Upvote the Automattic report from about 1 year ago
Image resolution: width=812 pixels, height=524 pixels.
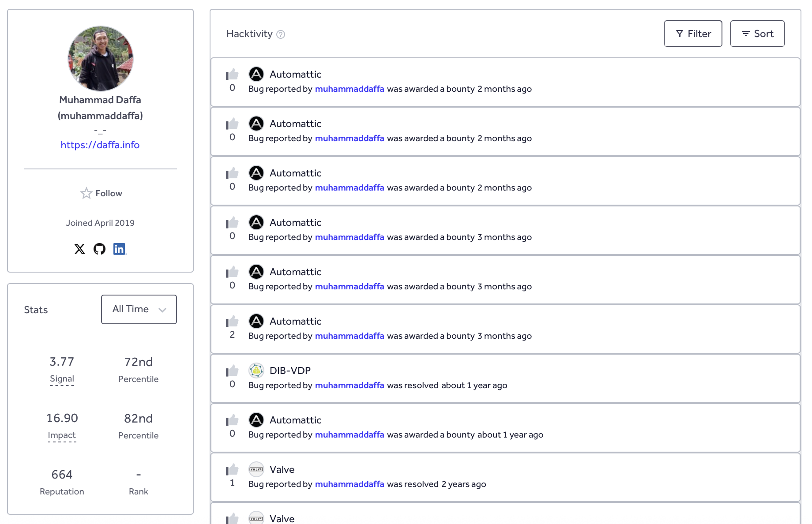pyautogui.click(x=232, y=420)
